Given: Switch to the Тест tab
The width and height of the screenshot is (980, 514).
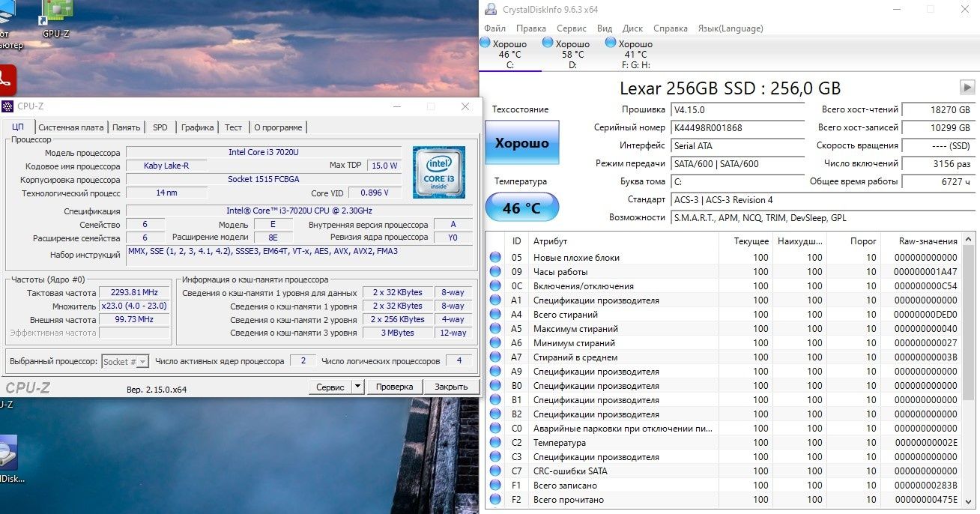Looking at the screenshot, I should [234, 127].
